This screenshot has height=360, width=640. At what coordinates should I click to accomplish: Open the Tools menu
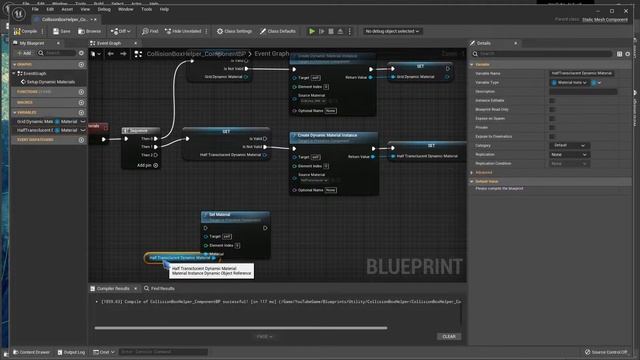coord(146,9)
